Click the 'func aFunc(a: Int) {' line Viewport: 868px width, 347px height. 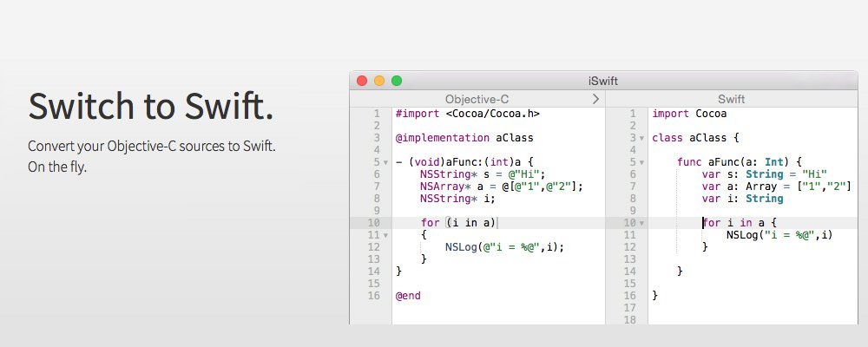coord(740,162)
